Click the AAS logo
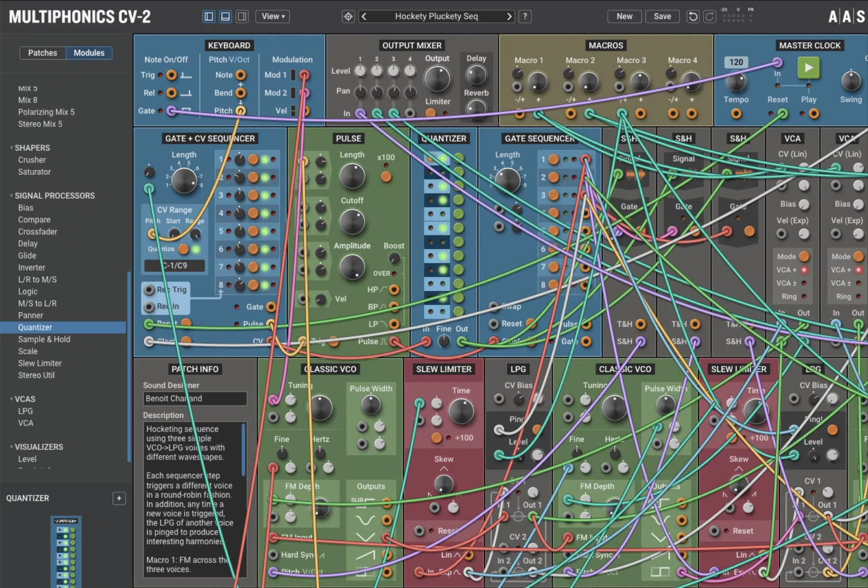Screen dimensions: 868x588 847,16
